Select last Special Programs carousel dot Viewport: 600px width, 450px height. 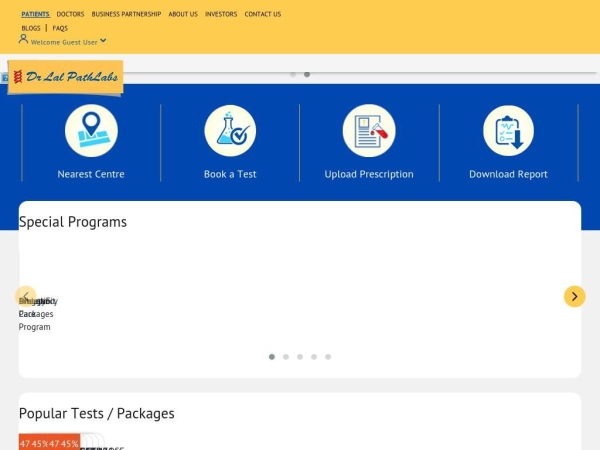point(328,356)
